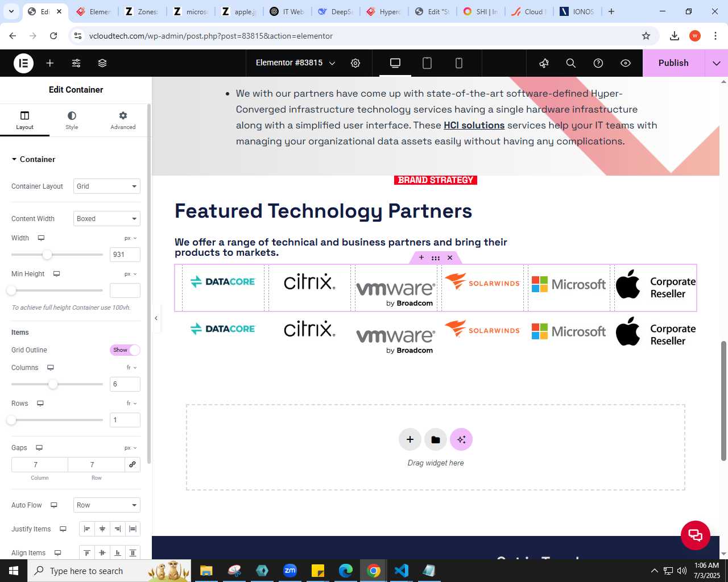Open new browser tab plus button
Screen dimensions: 728x582
click(x=611, y=11)
